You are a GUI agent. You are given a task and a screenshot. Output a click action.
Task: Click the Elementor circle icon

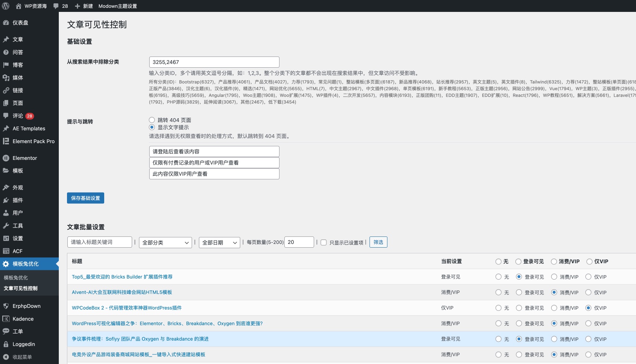[6, 158]
